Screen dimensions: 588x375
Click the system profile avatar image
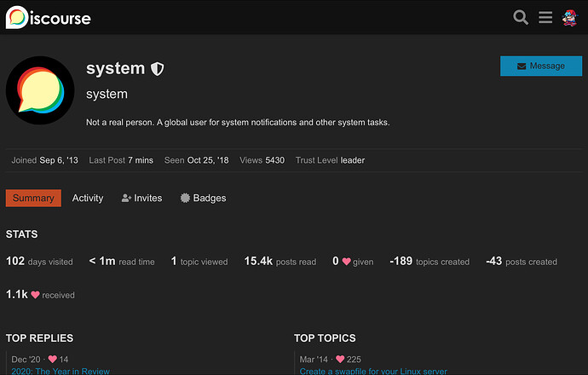(x=40, y=90)
